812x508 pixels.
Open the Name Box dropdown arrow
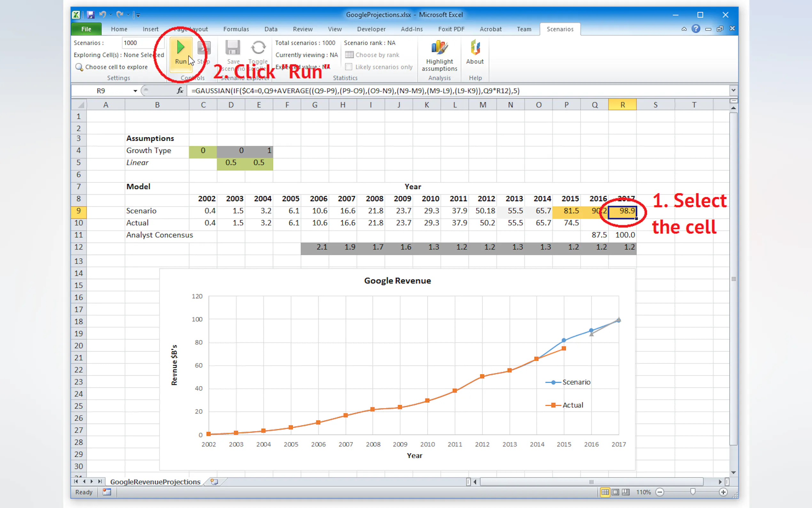click(x=135, y=91)
